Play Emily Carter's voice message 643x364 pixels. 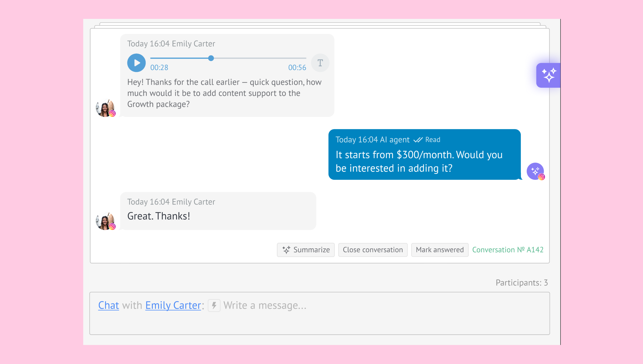click(136, 63)
